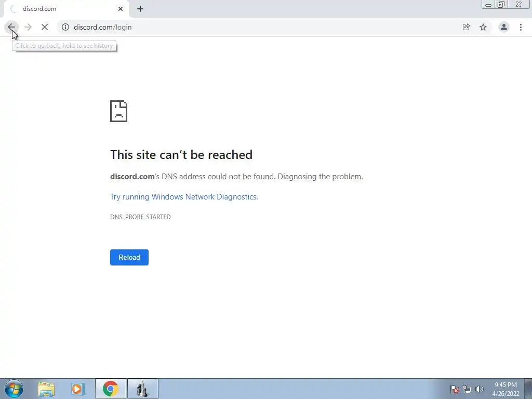Restore down the Chrome window
Screen dimensions: 532x399
click(x=501, y=4)
